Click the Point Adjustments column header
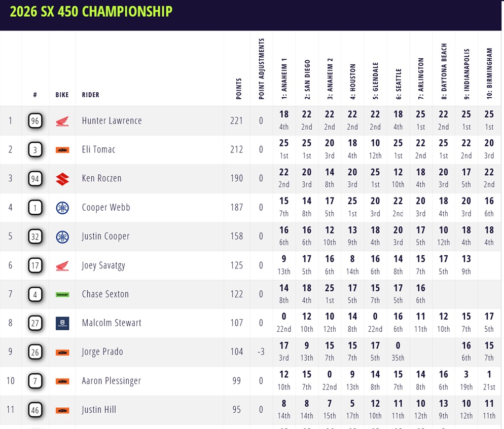504x429 pixels. (262, 67)
